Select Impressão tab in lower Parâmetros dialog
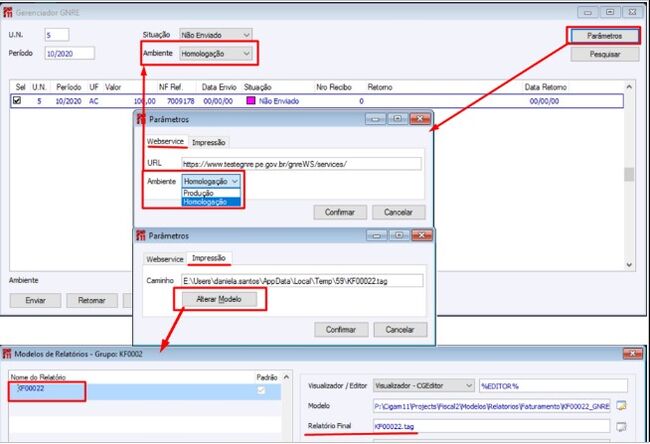Viewport: 650px width, 444px height. point(209,258)
